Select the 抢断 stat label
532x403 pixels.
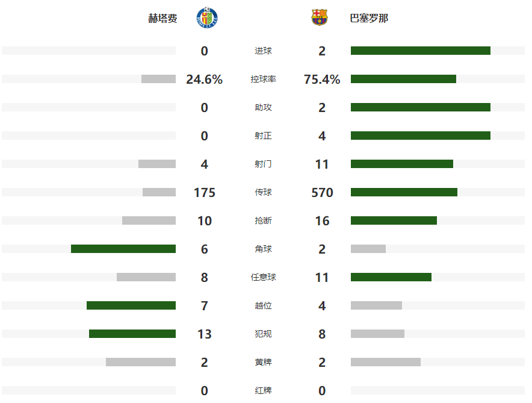coord(263,220)
